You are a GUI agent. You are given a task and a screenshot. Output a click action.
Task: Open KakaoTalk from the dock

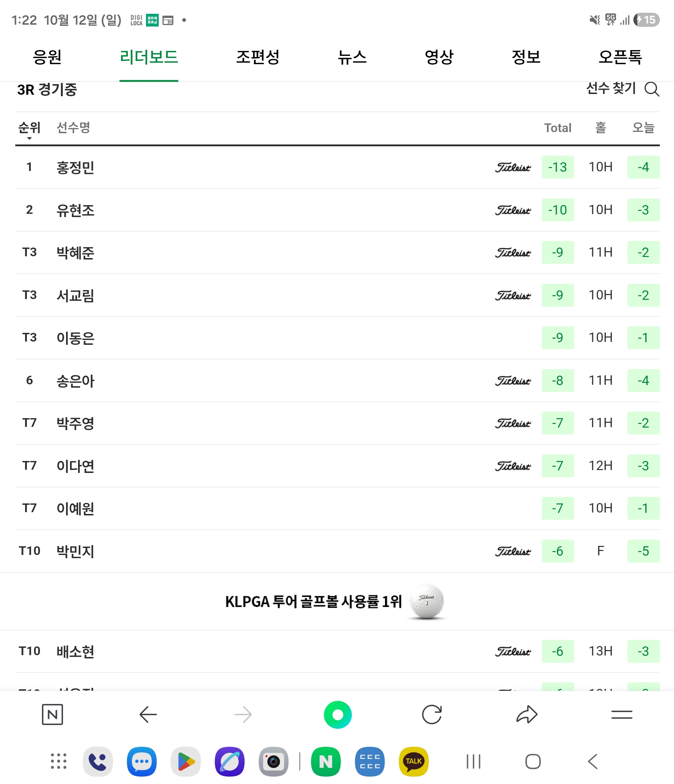414,761
